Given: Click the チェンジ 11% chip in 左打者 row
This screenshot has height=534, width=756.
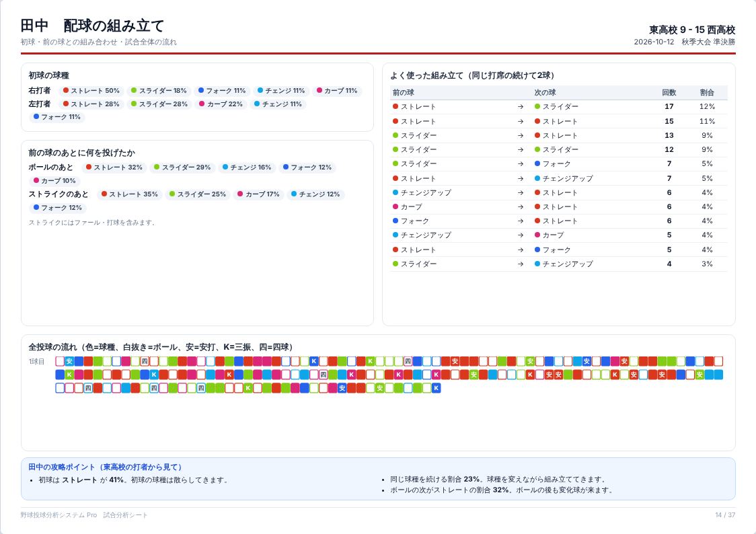Looking at the screenshot, I should 278,104.
